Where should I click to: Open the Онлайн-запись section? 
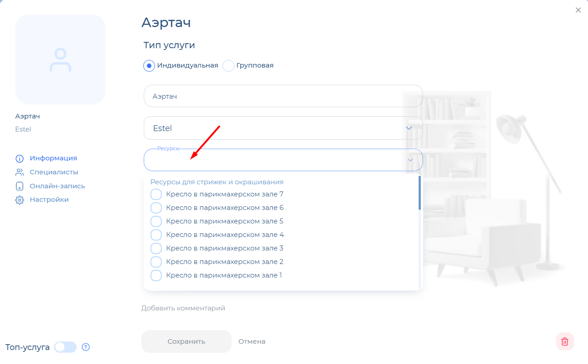(57, 186)
